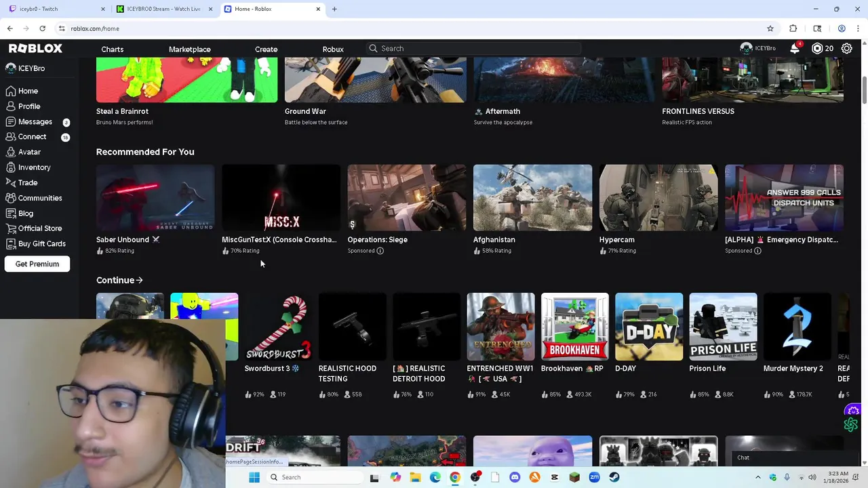Open Chrome profile icon

(x=842, y=28)
